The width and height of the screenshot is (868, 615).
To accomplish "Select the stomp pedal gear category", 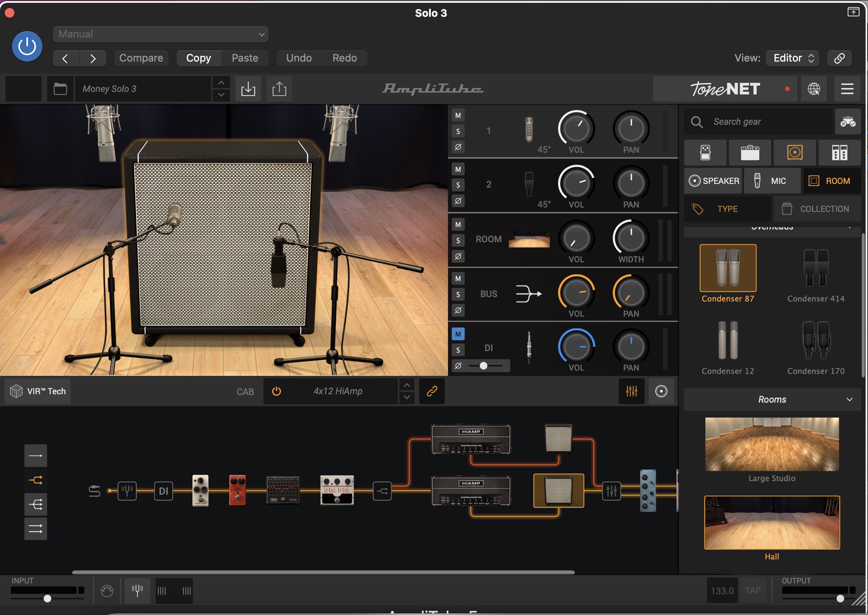I will 705,153.
